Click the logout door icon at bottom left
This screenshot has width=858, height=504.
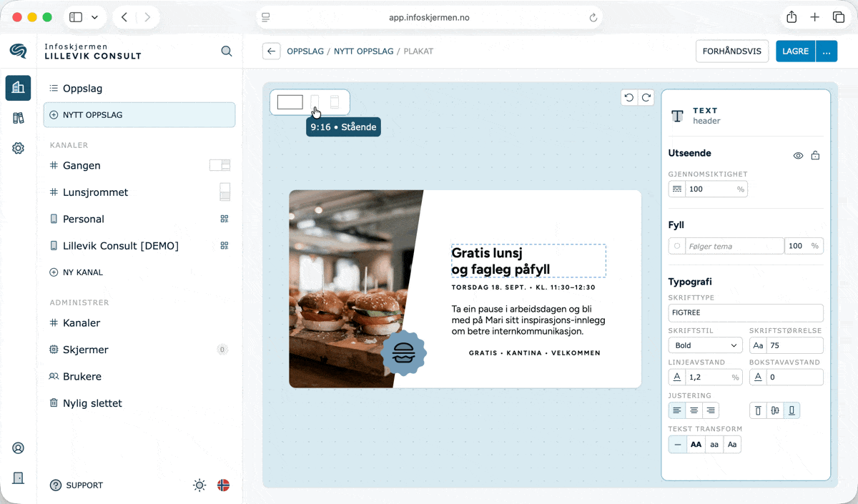pyautogui.click(x=19, y=478)
